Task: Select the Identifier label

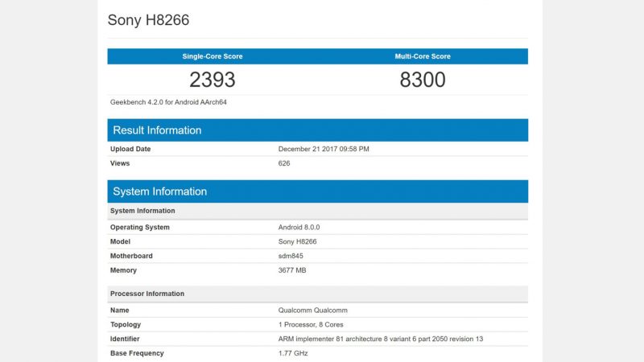Action: 125,339
